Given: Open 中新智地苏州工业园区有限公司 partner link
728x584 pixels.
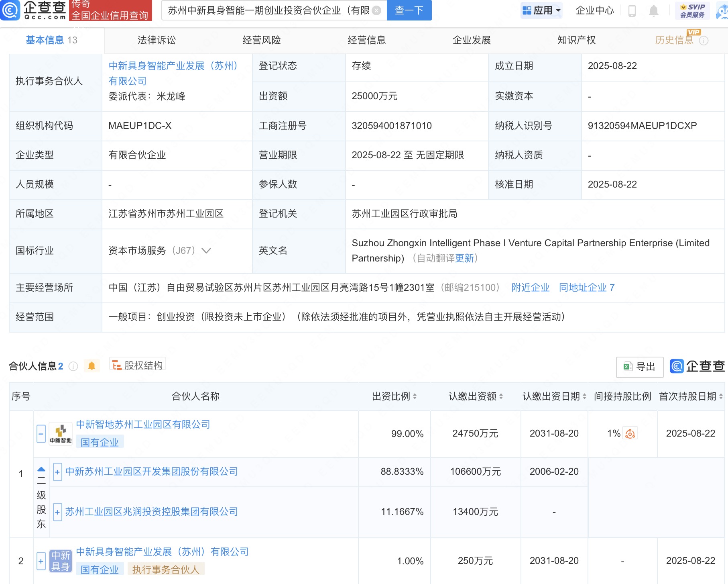Looking at the screenshot, I should (x=143, y=425).
